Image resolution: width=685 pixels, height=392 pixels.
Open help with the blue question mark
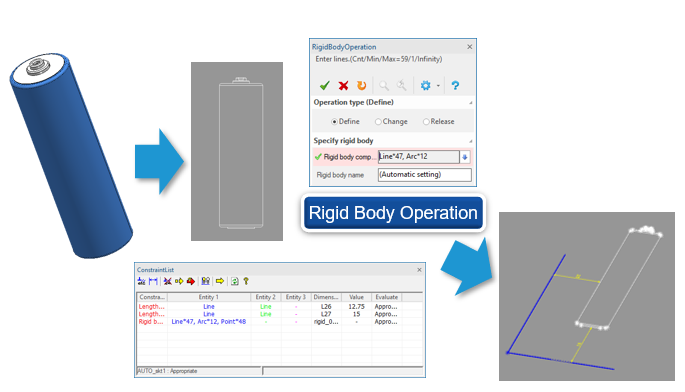(455, 86)
